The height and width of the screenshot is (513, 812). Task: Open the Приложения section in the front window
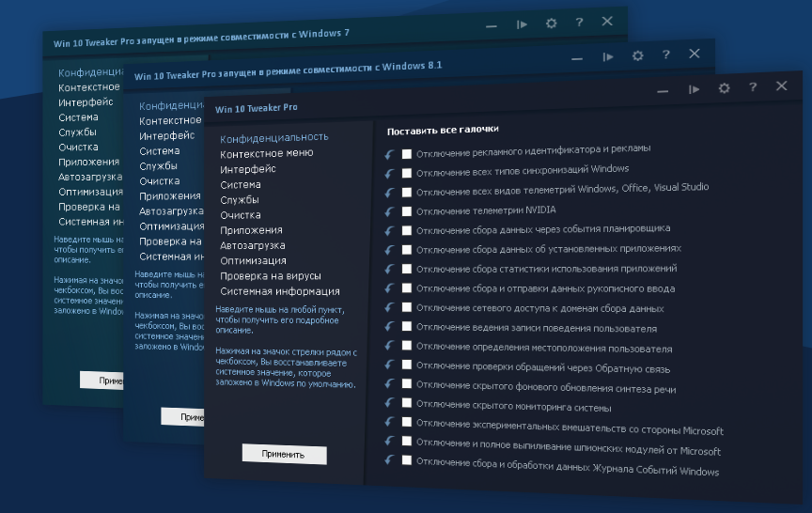[x=251, y=230]
